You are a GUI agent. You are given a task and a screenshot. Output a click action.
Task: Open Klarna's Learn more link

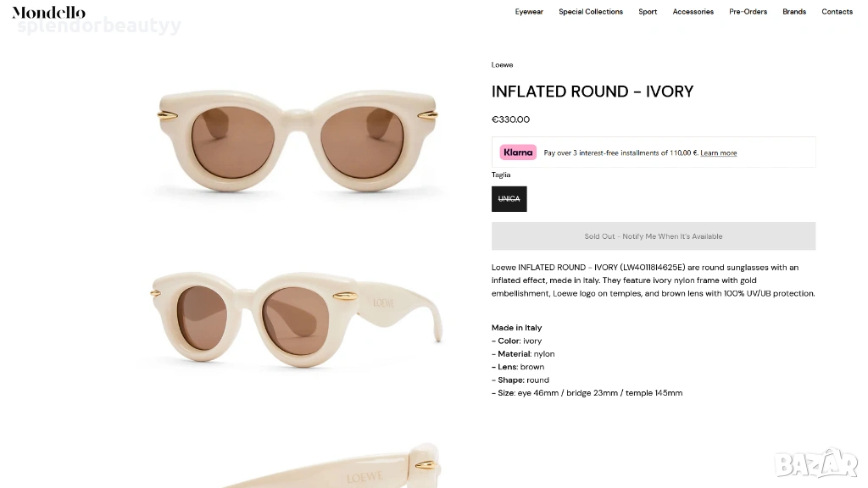click(x=718, y=153)
